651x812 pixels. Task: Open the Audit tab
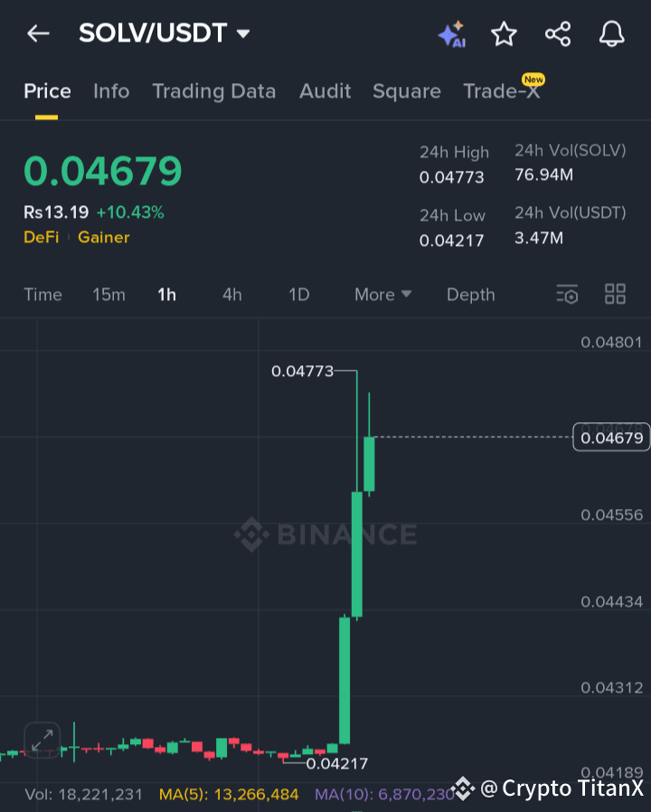(325, 91)
